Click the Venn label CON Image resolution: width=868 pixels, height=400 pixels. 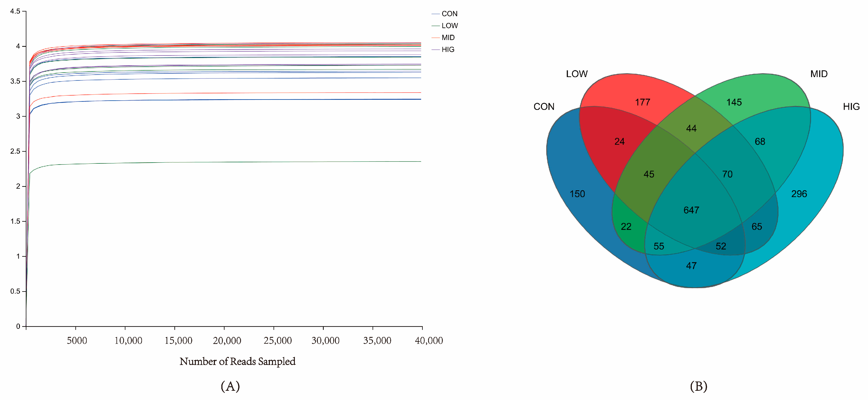544,107
